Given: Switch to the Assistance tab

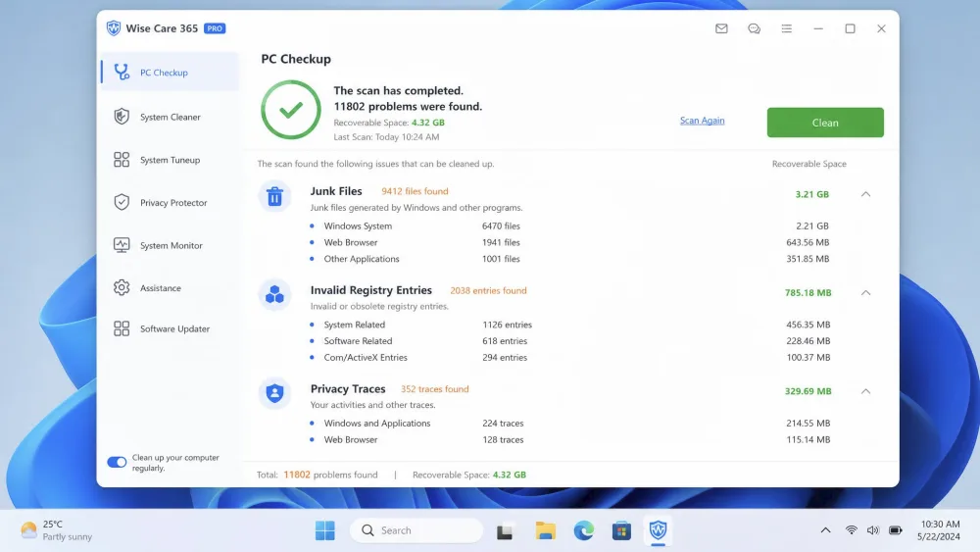Looking at the screenshot, I should click(x=170, y=288).
